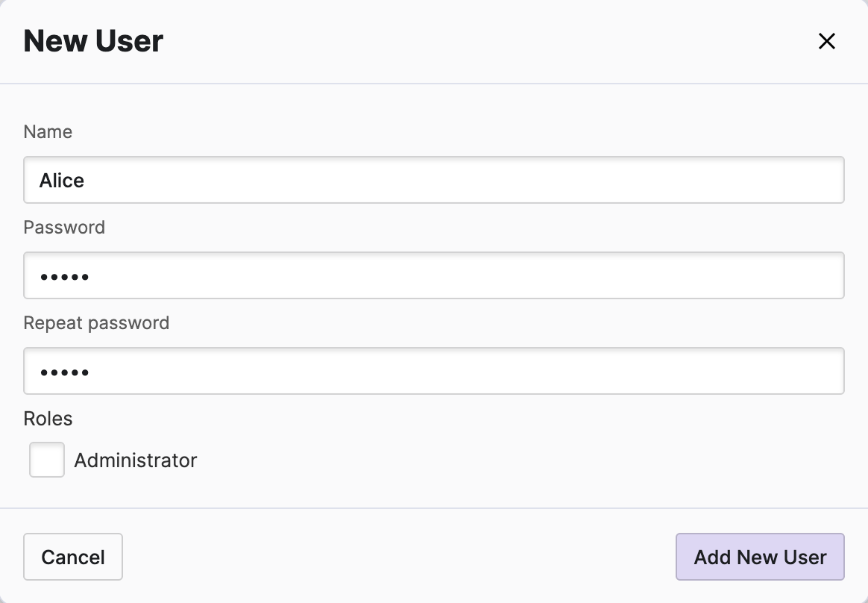This screenshot has height=603, width=868.
Task: Click the Password field label
Action: (64, 228)
